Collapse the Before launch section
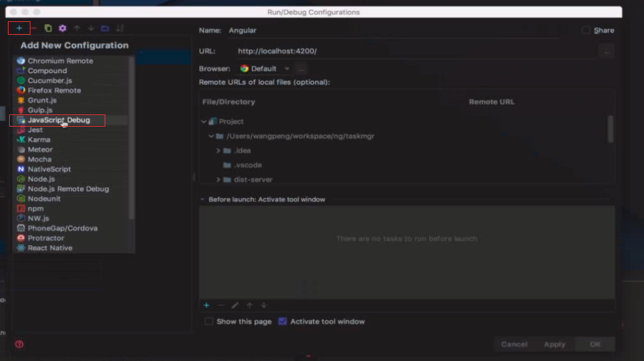 tap(203, 200)
